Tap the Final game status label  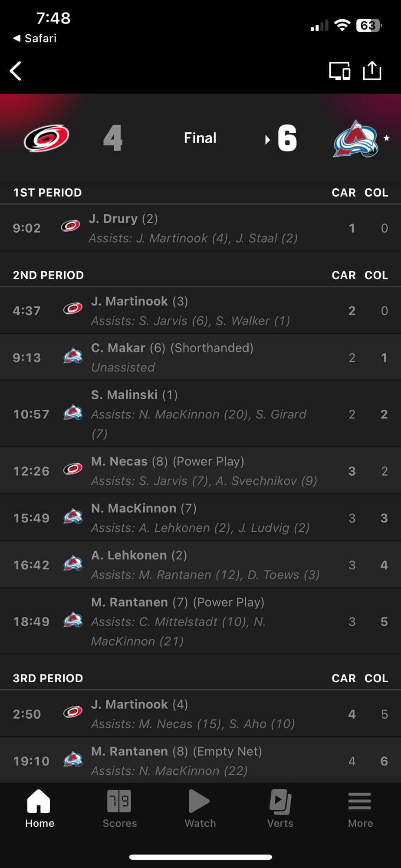[200, 138]
